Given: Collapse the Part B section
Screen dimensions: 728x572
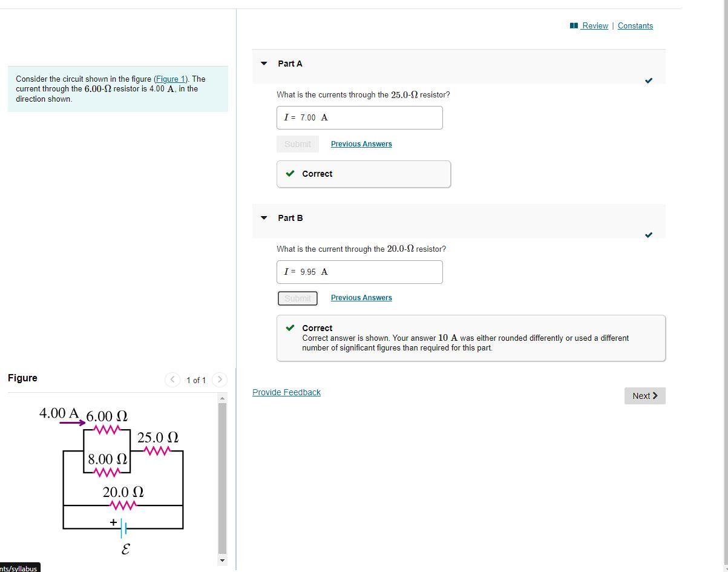Looking at the screenshot, I should click(x=264, y=217).
